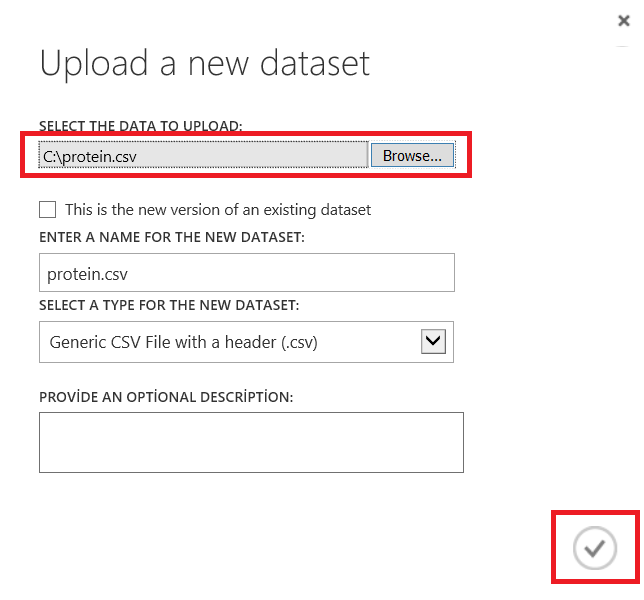Close the Upload a new dataset dialog

pos(624,20)
